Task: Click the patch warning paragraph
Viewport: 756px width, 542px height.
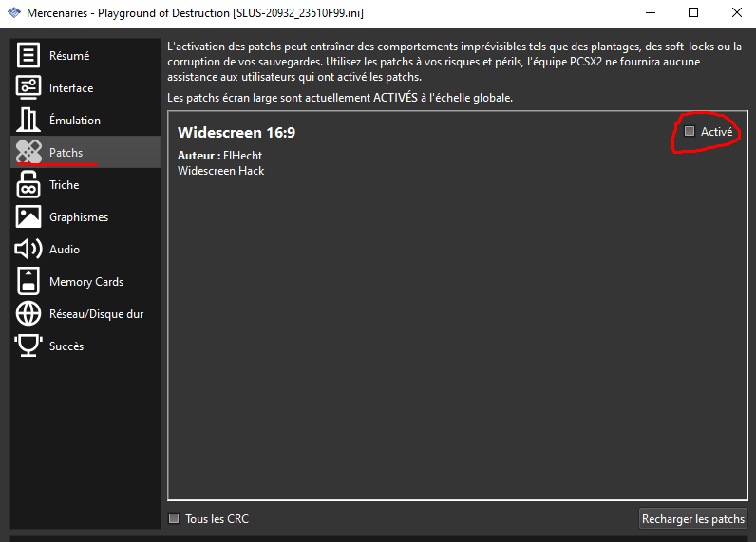Action: tap(454, 62)
